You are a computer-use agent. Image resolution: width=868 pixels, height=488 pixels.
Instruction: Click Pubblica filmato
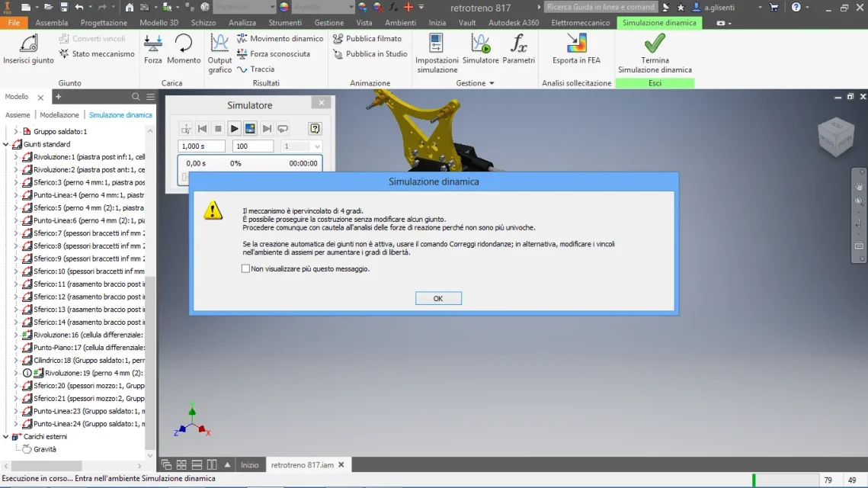[367, 38]
